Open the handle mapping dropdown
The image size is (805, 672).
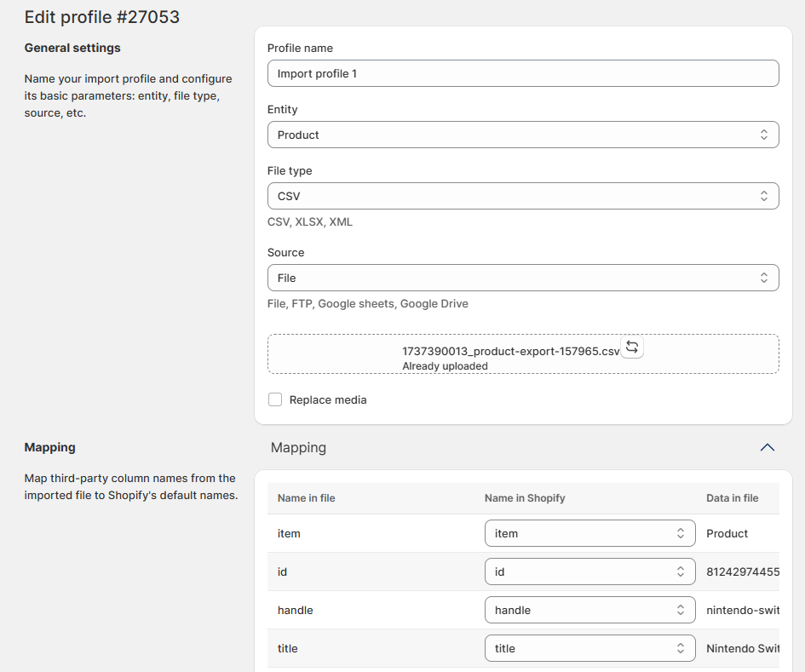point(589,610)
